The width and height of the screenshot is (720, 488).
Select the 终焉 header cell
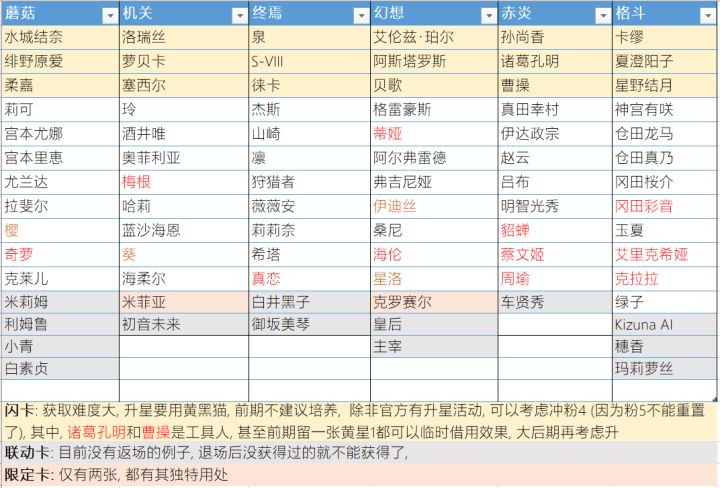(x=309, y=13)
